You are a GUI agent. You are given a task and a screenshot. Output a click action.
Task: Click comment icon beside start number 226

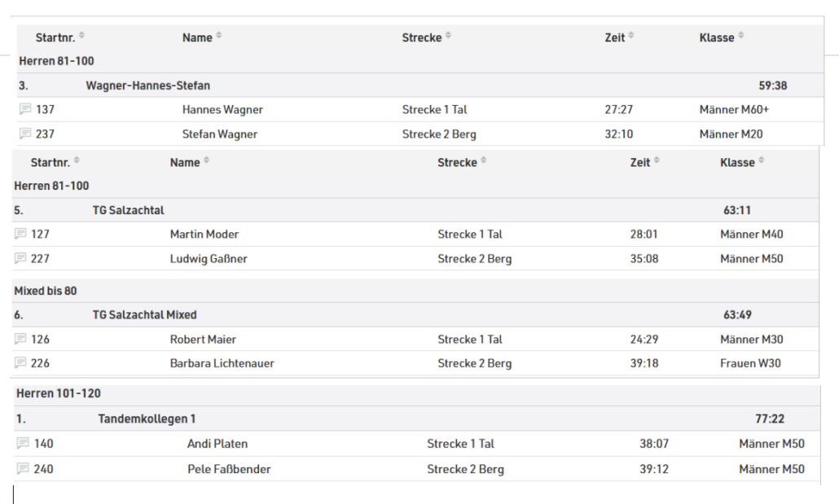tap(20, 363)
